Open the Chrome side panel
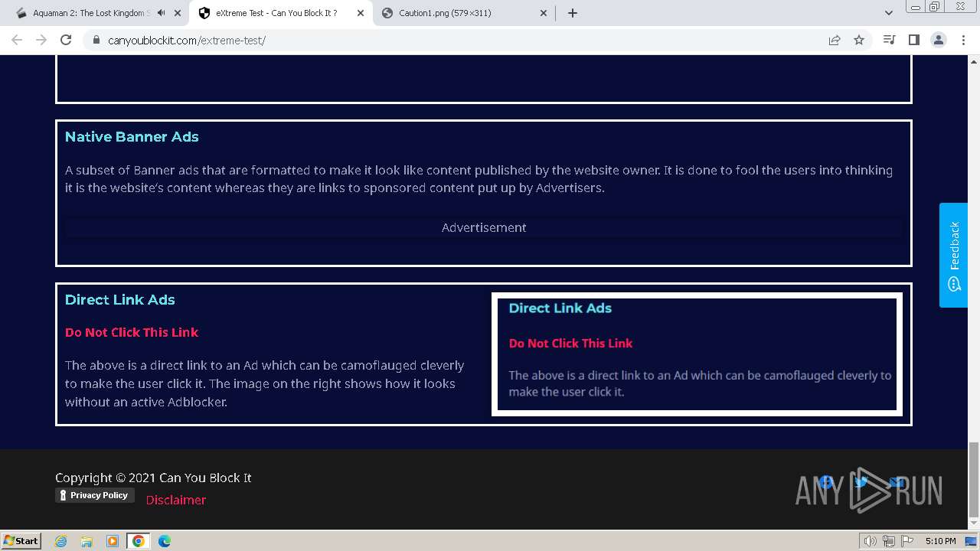 coord(913,40)
